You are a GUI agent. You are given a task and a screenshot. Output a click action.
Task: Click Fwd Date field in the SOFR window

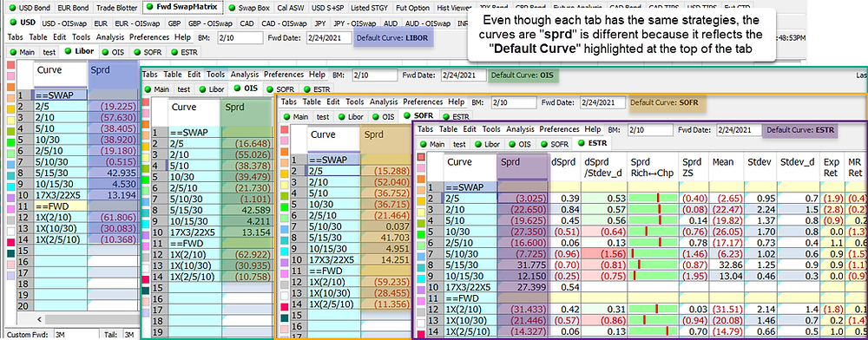[x=603, y=102]
